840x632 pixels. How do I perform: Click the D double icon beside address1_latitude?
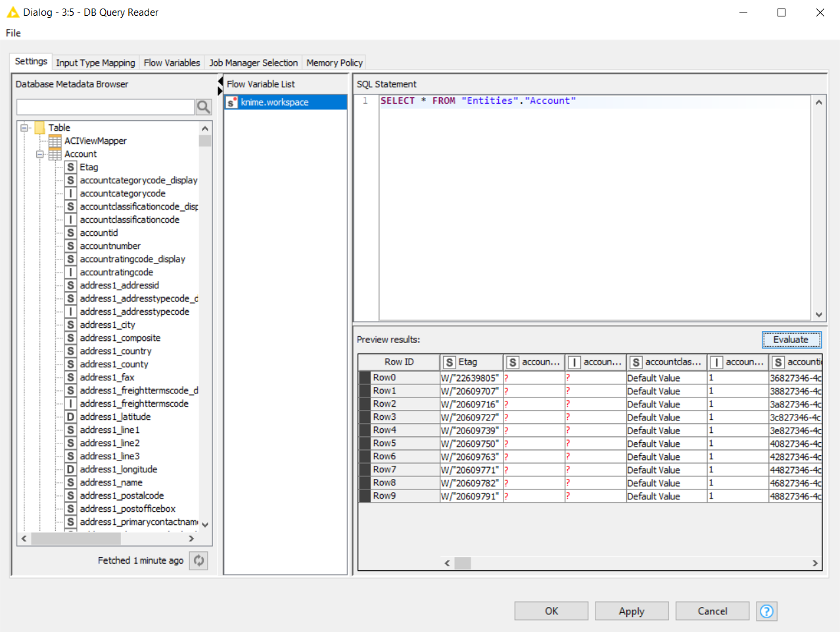[x=70, y=417]
